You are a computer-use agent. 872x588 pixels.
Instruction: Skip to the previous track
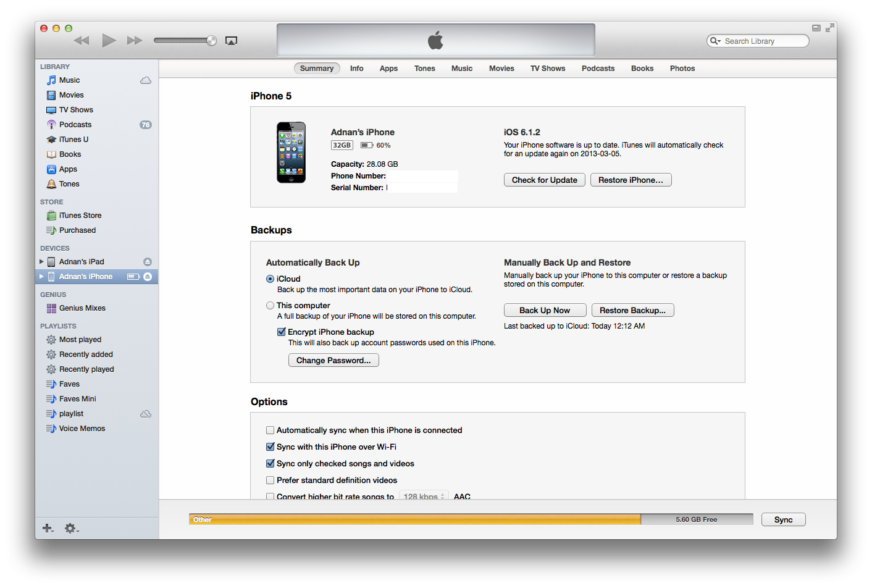pyautogui.click(x=82, y=41)
